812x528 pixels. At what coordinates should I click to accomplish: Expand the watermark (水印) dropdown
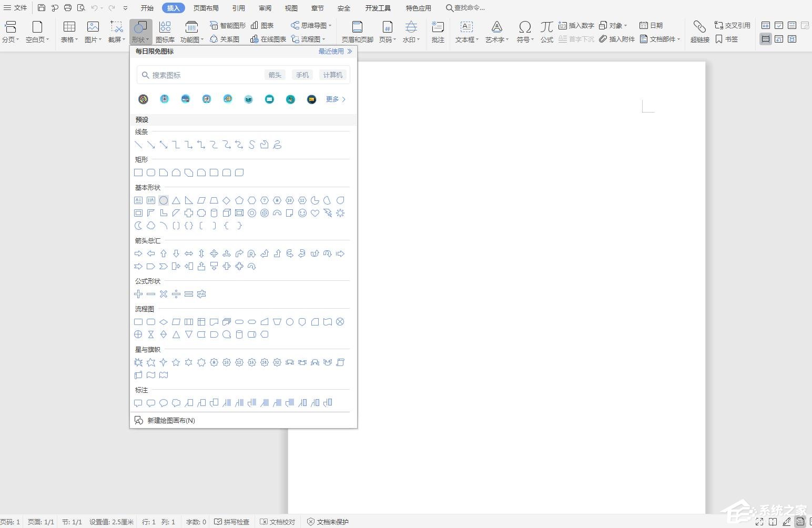(411, 39)
